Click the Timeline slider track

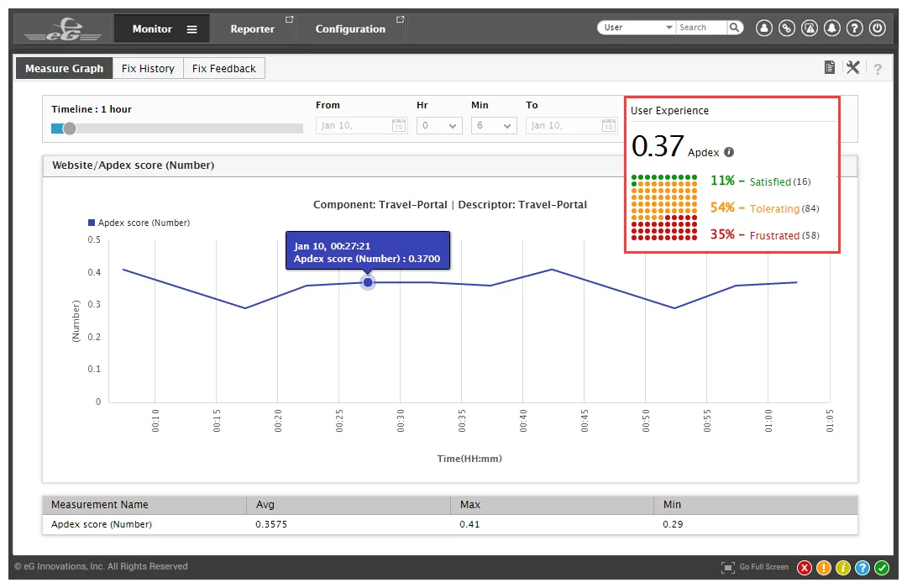[177, 129]
